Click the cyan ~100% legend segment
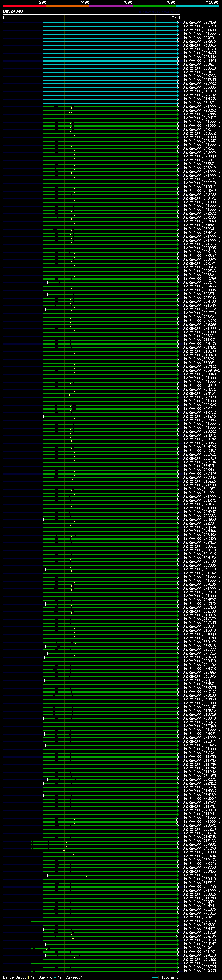 [197, 6]
